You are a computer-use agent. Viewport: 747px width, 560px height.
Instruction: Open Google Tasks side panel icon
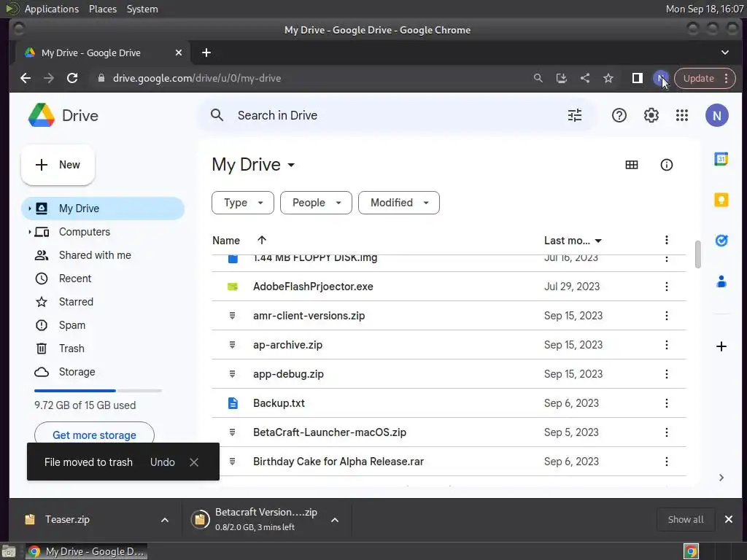(x=721, y=241)
